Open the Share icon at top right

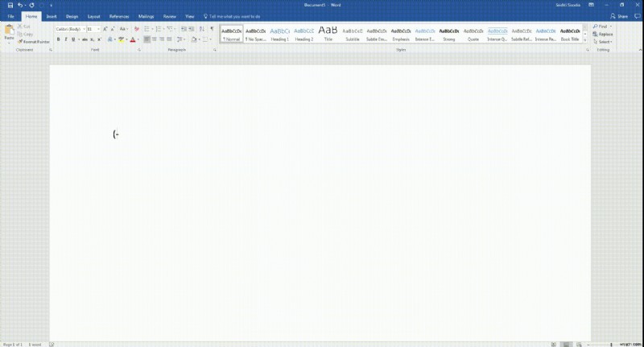point(619,16)
